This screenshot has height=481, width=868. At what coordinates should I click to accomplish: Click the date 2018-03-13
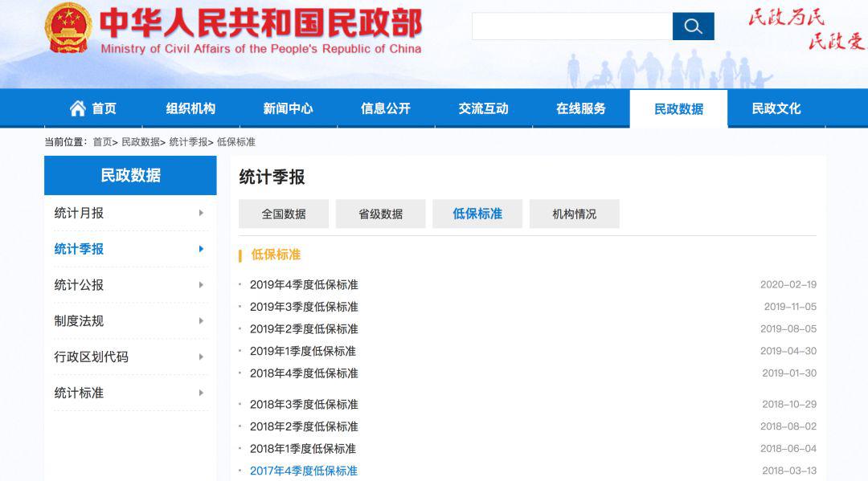(789, 471)
